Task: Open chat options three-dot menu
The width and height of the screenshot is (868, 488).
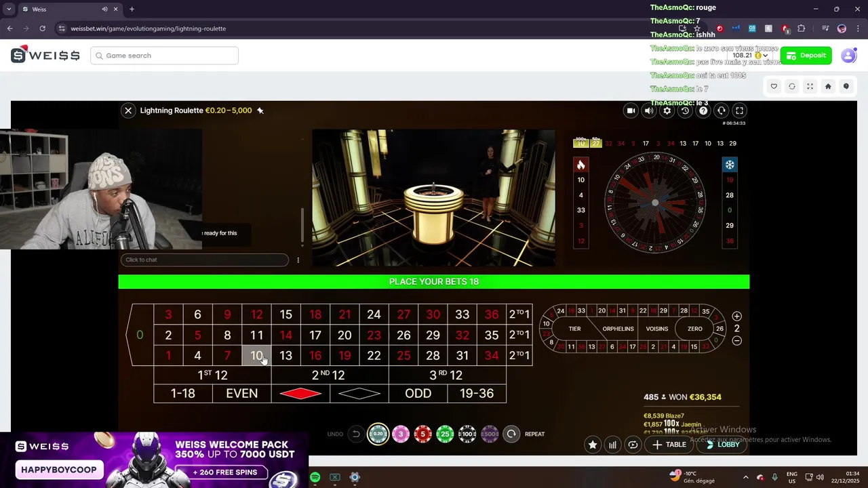Action: pos(298,260)
